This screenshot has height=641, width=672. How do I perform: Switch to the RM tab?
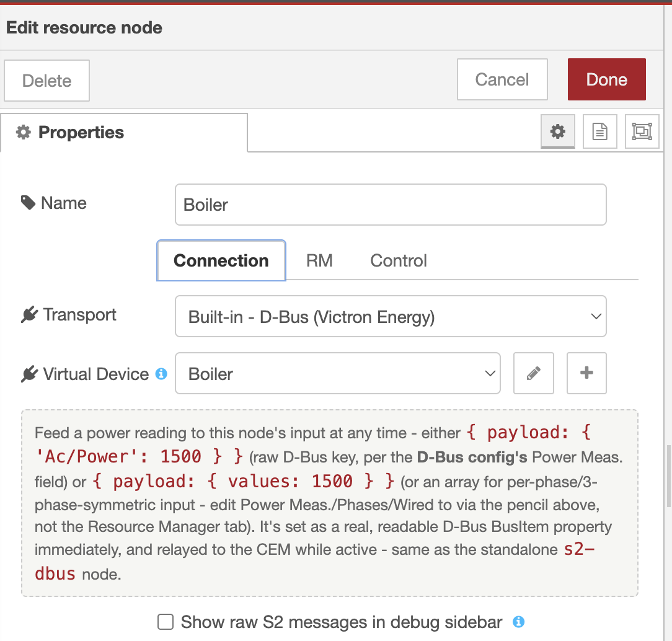[x=319, y=260]
